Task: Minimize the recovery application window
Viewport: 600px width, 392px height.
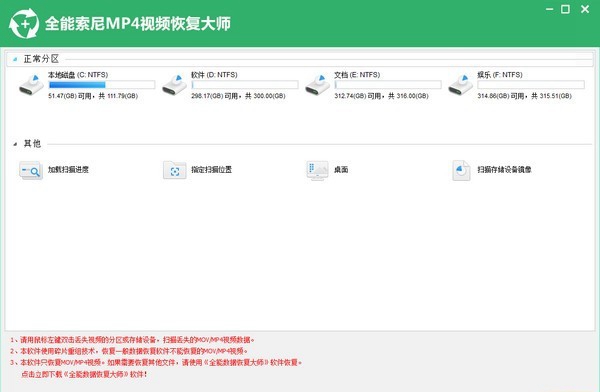Action: [549, 9]
